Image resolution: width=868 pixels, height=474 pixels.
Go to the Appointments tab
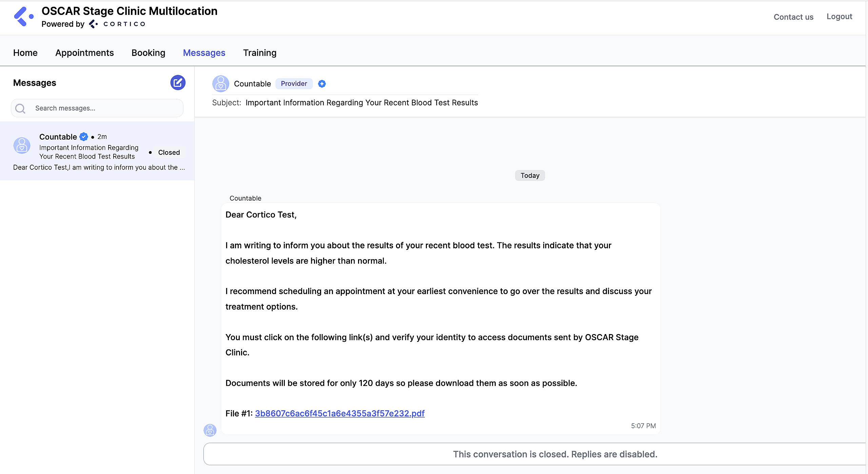click(x=84, y=53)
